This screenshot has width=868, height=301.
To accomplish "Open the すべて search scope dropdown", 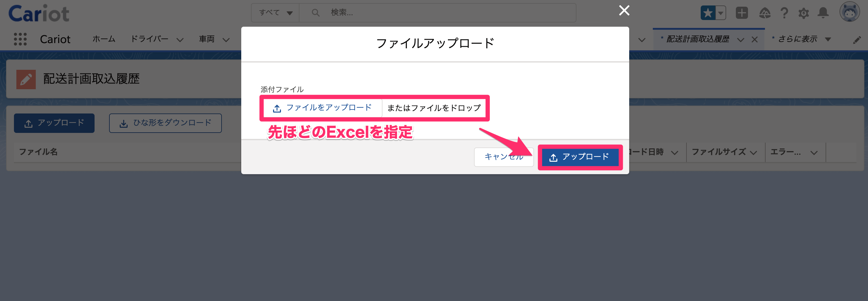I will [x=275, y=13].
